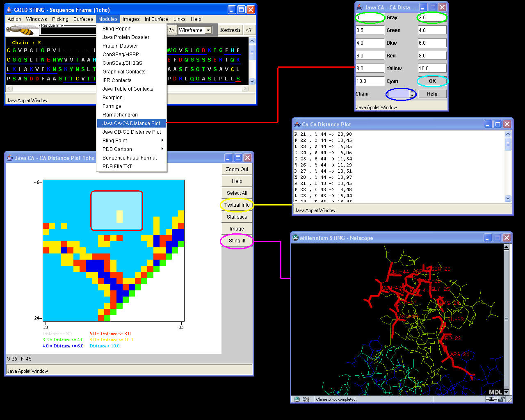Open the Int Surface menu

click(x=157, y=19)
